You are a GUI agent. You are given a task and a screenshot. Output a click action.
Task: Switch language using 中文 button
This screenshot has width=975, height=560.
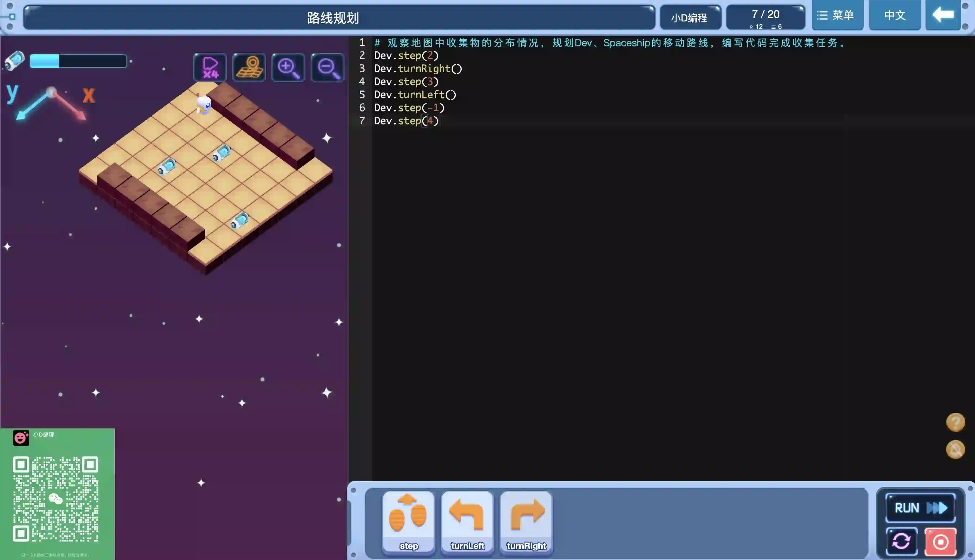(x=894, y=15)
